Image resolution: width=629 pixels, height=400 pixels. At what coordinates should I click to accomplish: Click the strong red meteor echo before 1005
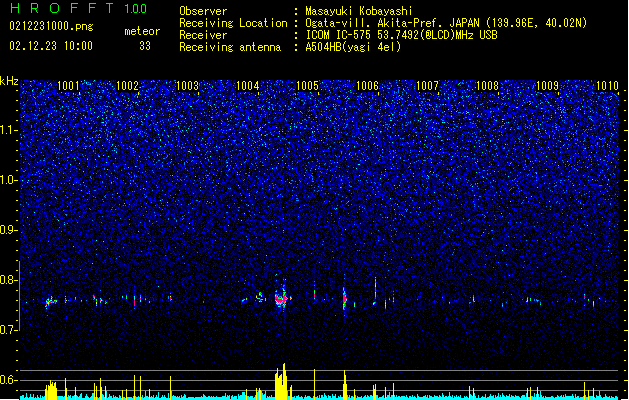coord(282,298)
